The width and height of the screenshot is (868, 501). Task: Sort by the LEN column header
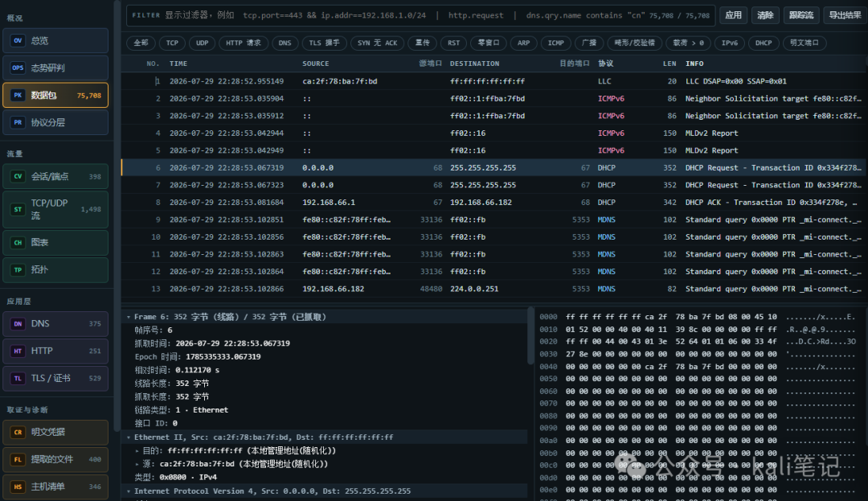(669, 64)
